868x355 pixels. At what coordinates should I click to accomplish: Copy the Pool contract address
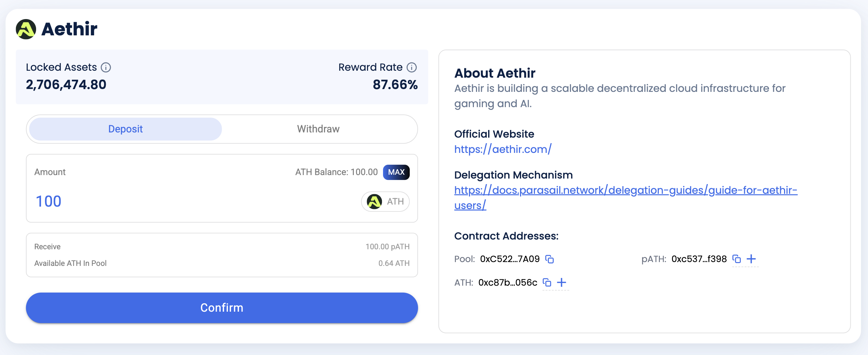click(550, 259)
